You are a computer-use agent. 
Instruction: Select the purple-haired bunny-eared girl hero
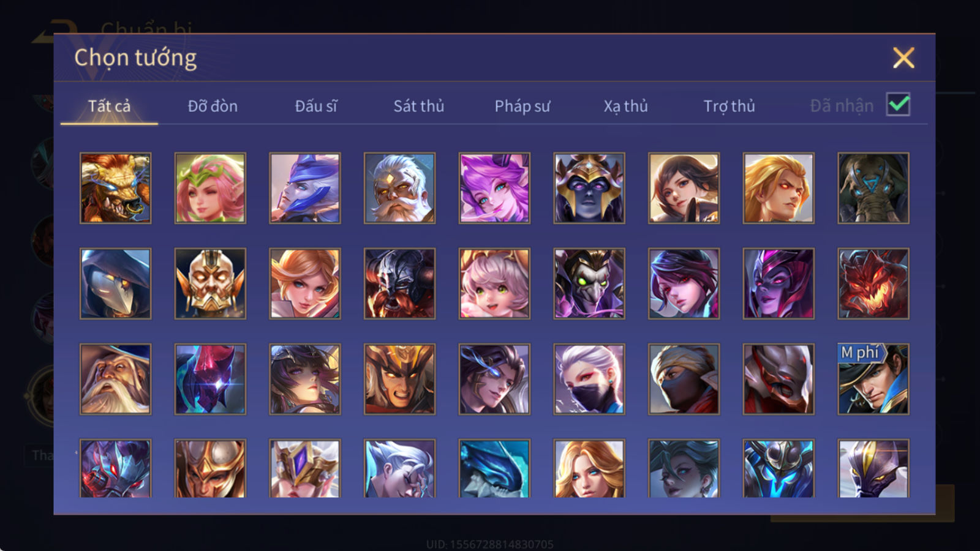click(x=494, y=188)
